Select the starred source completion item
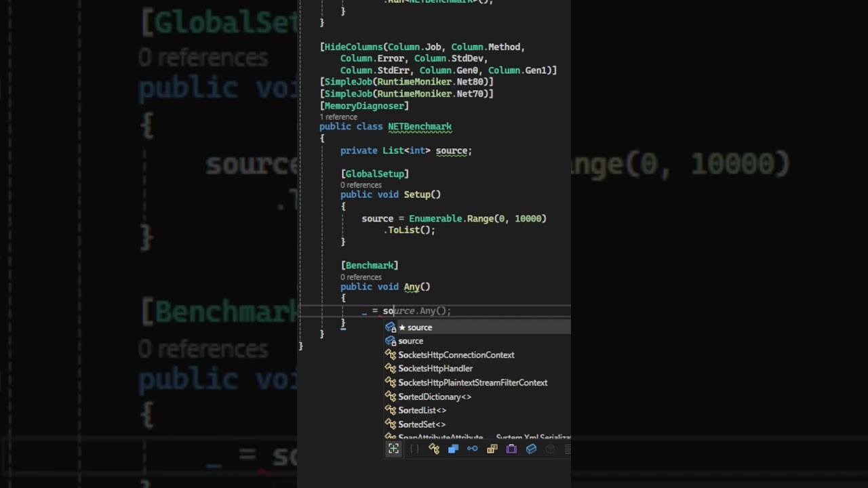Screen dimensions: 868x488 pos(477,327)
